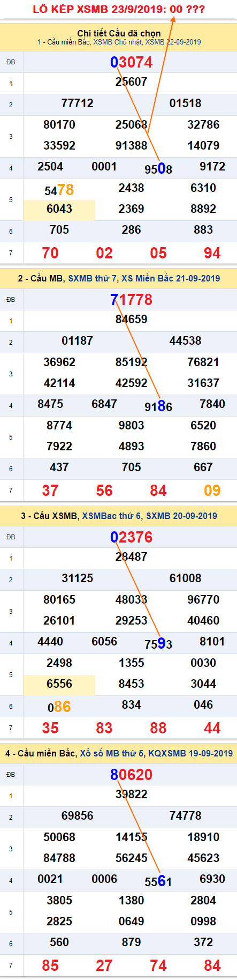Click the LÔ KÉP XSMB 23/9/2019 heading

click(x=119, y=9)
